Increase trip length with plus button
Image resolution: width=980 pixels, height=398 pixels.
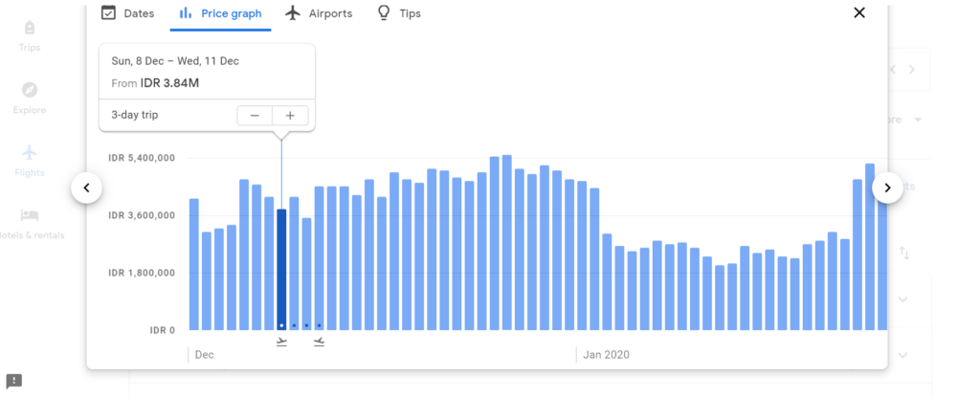290,116
